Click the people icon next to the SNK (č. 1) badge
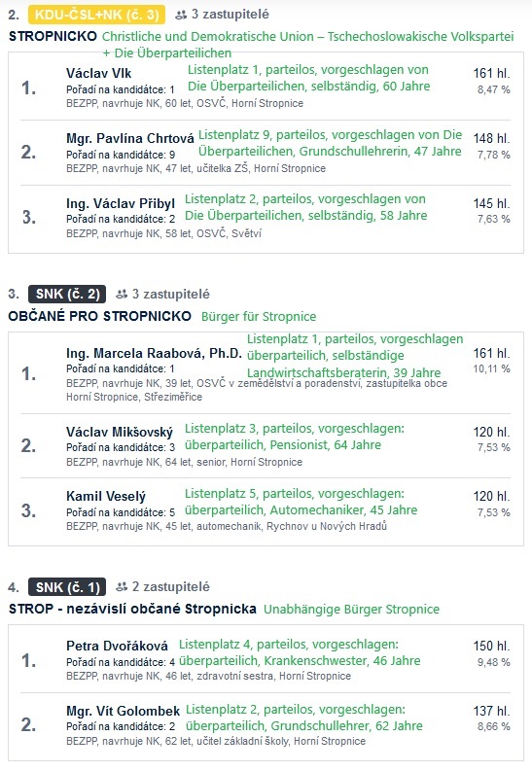The image size is (532, 771). tap(122, 587)
